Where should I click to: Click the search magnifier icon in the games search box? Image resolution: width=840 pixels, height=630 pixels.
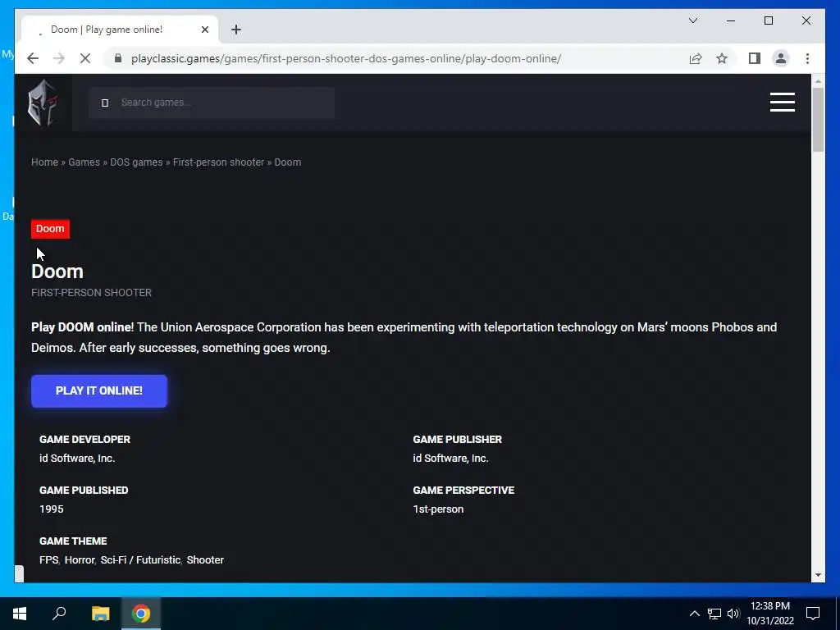pos(105,103)
